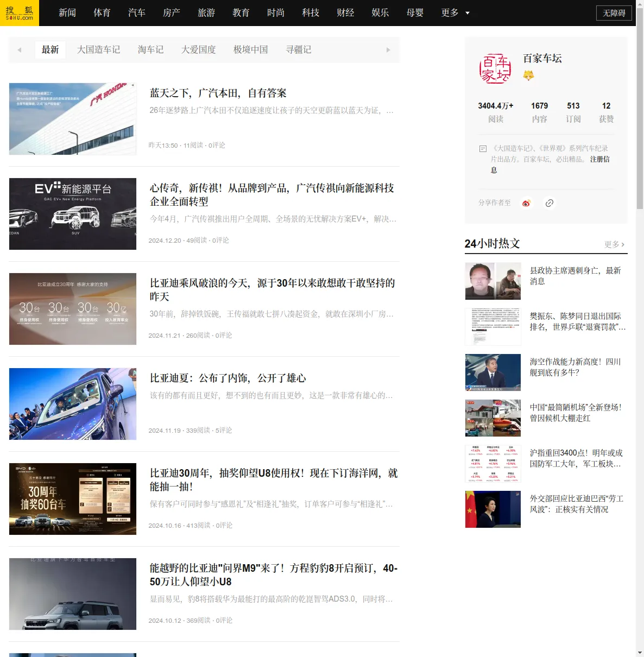The width and height of the screenshot is (644, 657).
Task: Open hot article 海空作战能力新高度
Action: point(576,367)
